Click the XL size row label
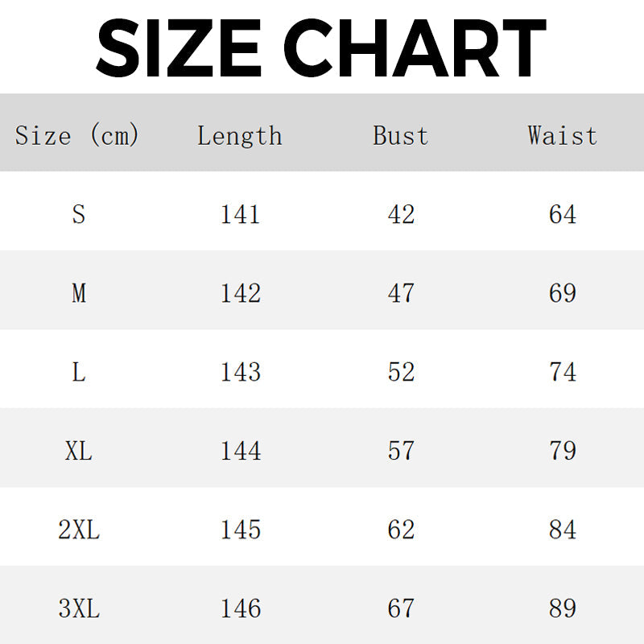644x644 pixels. 79,451
